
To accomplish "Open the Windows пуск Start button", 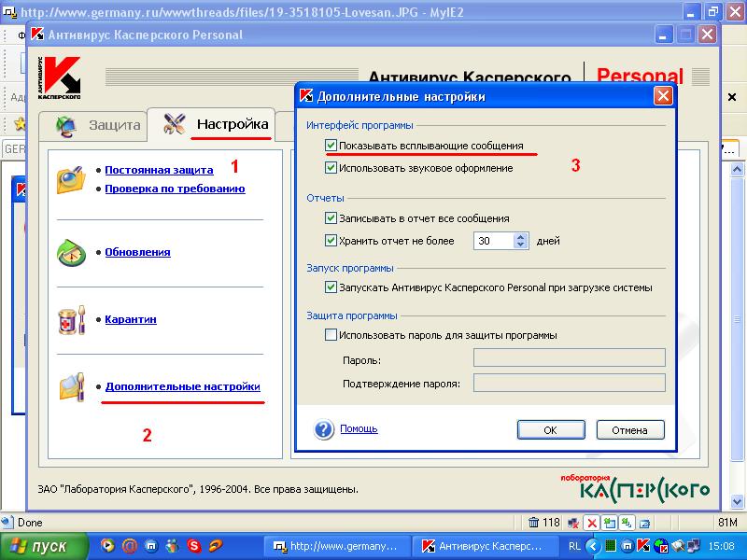I will pyautogui.click(x=42, y=546).
